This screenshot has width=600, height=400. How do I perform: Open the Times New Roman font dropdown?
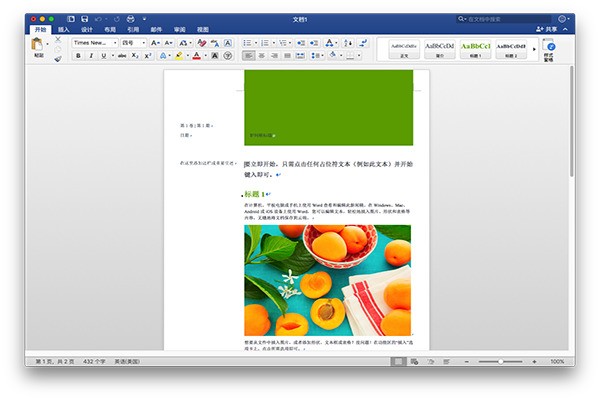(x=95, y=43)
